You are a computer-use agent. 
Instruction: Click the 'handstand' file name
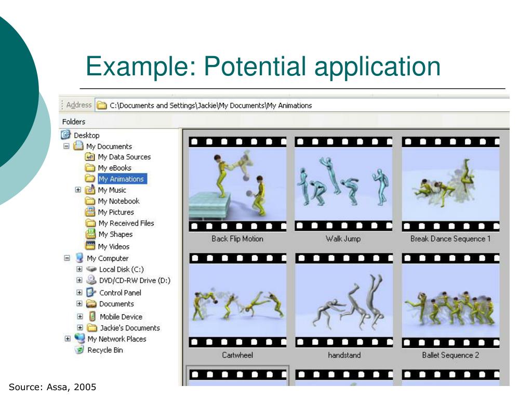[x=344, y=355]
